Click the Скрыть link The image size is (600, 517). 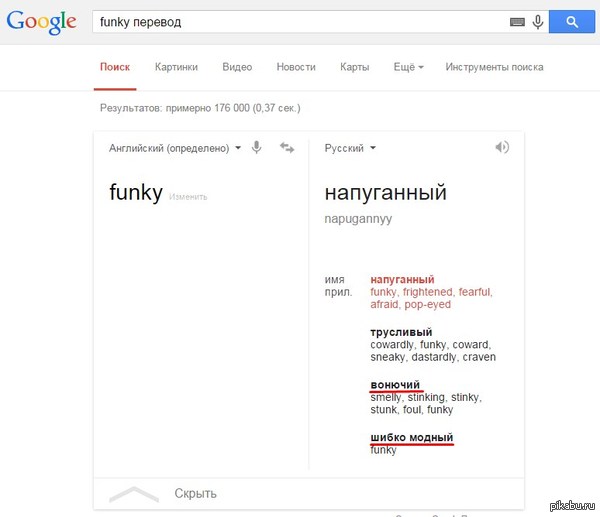pyautogui.click(x=195, y=493)
